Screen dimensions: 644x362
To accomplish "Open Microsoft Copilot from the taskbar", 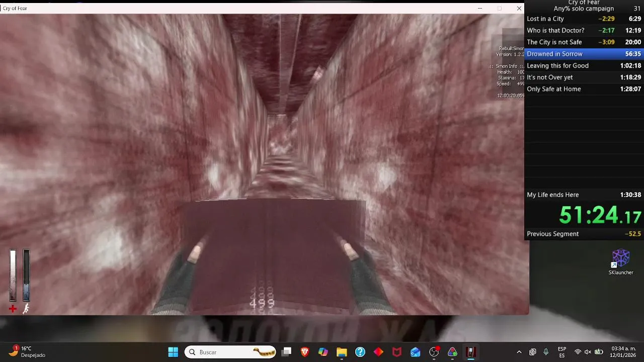I will (x=323, y=352).
